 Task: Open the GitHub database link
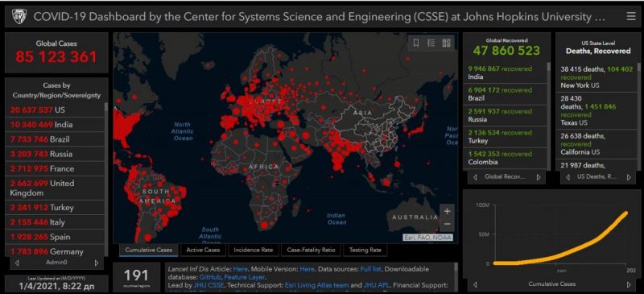coord(210,277)
